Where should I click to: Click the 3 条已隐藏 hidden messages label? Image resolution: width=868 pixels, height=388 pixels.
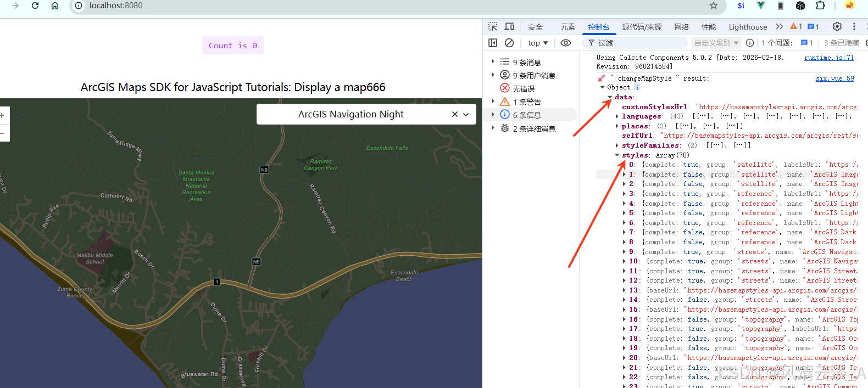842,43
